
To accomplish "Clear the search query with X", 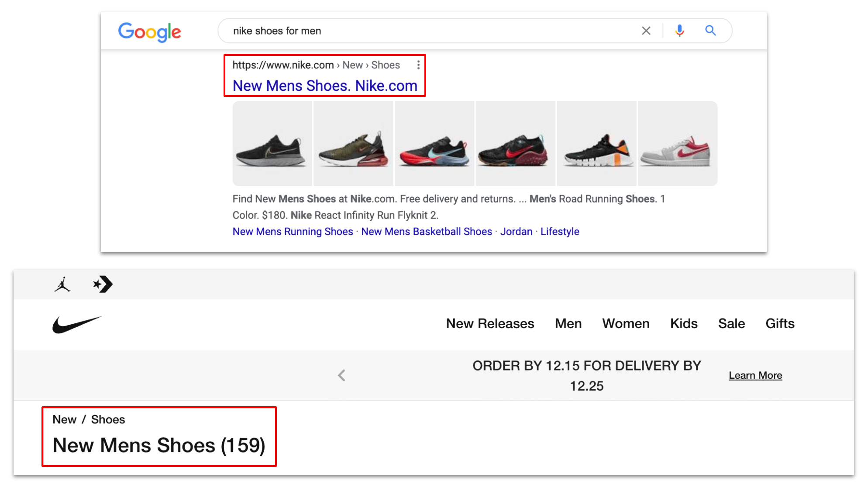I will 646,31.
